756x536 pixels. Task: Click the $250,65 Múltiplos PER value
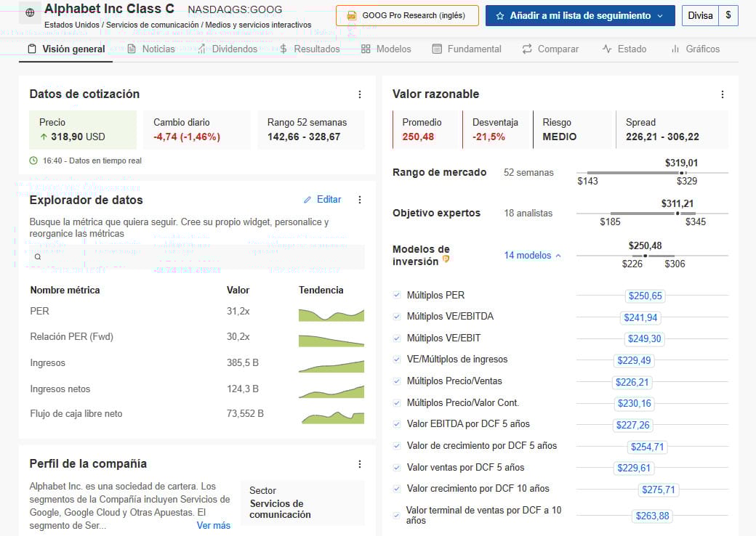pos(645,296)
